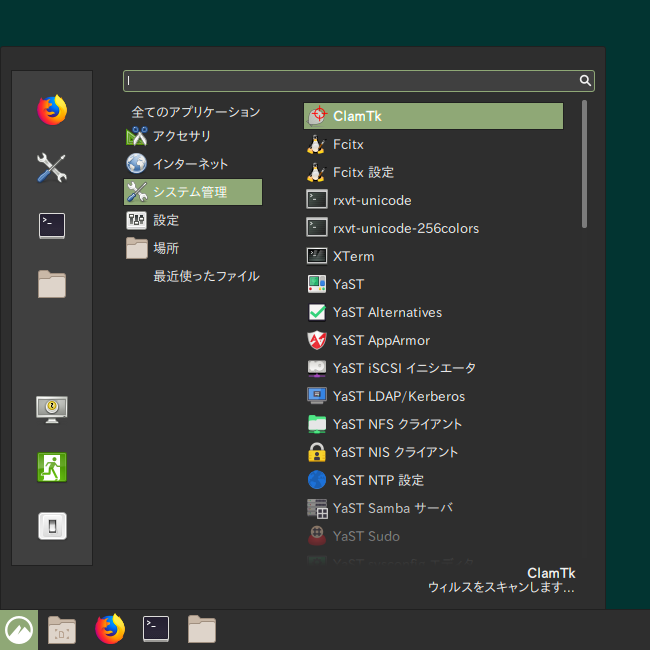The image size is (650, 650).
Task: Click the application list scrollbar
Action: tap(584, 164)
